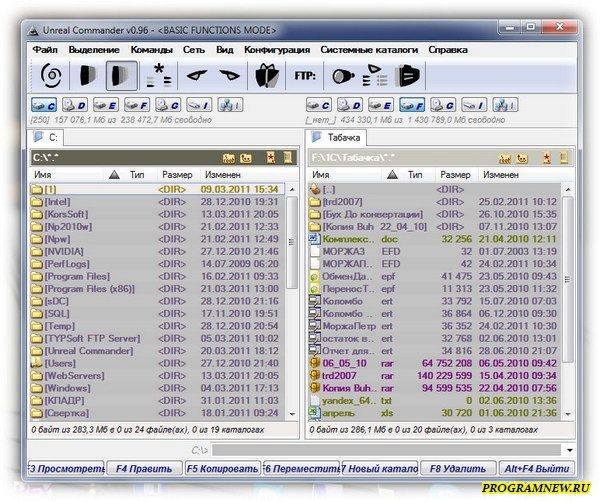
Task: Select drive E in right panel
Action: click(381, 105)
